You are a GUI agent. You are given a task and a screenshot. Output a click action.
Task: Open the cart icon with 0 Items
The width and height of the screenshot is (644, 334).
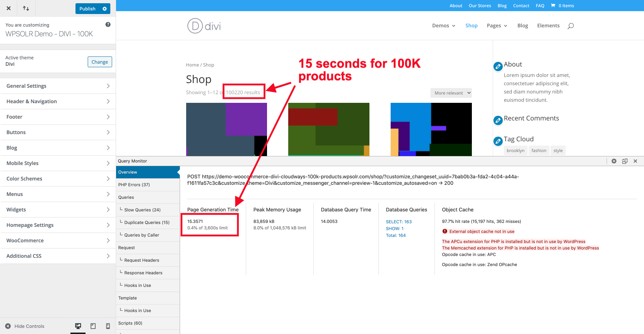(x=562, y=5)
